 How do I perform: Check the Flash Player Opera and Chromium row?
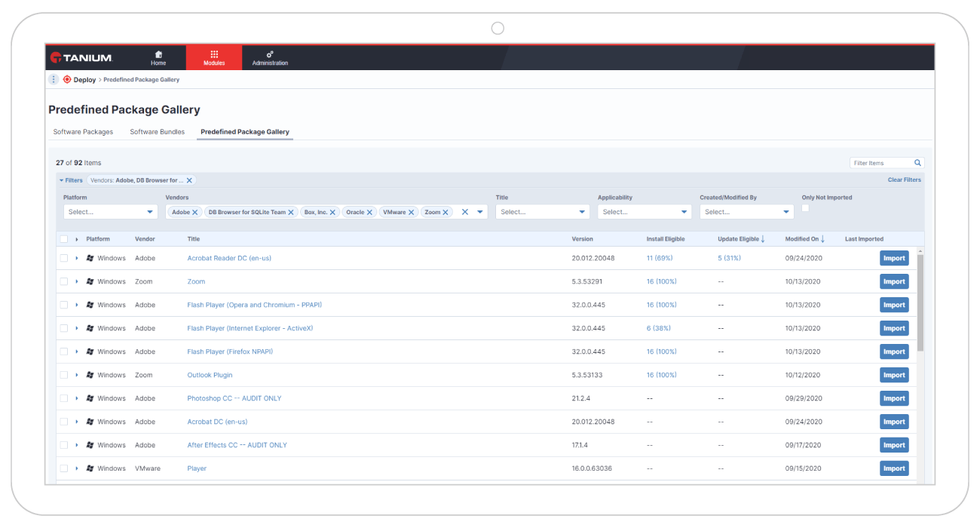pos(64,305)
